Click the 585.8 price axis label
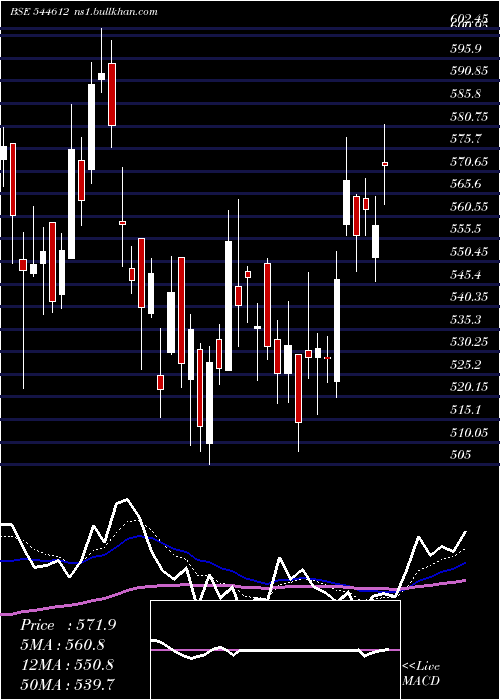 (466, 94)
